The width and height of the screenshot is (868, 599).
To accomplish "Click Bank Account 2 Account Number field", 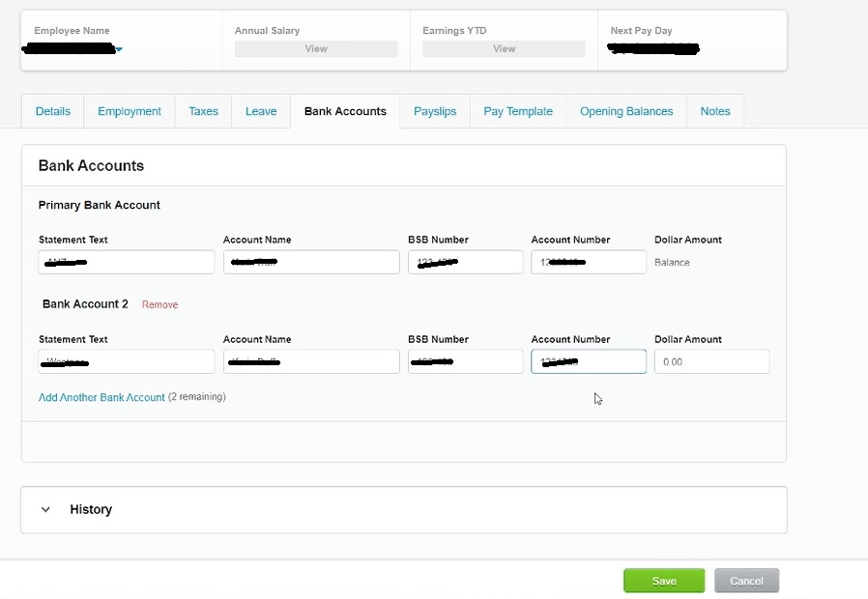I will (589, 361).
